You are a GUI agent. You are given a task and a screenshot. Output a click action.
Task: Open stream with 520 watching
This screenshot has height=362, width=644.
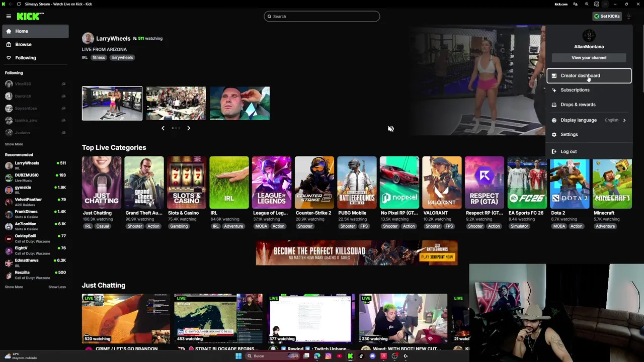click(x=126, y=319)
